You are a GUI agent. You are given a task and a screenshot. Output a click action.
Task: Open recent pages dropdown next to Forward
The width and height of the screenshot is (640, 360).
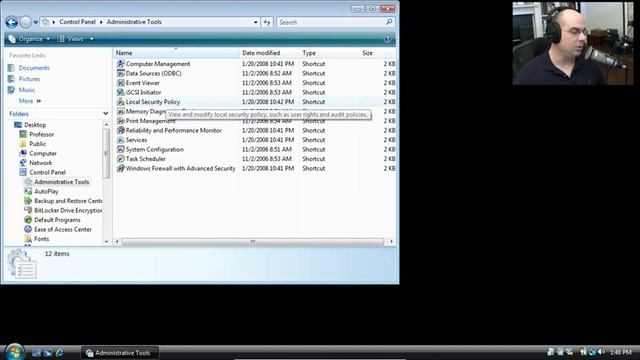click(x=36, y=22)
